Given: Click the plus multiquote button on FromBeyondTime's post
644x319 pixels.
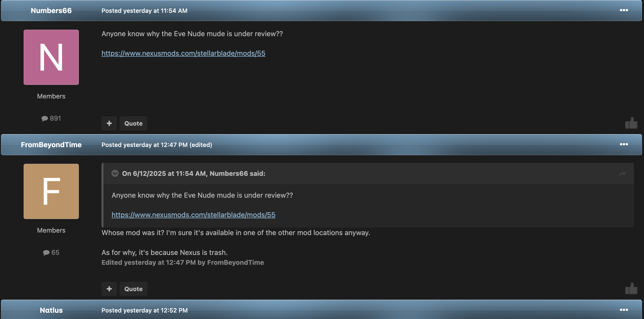Looking at the screenshot, I should pos(109,289).
